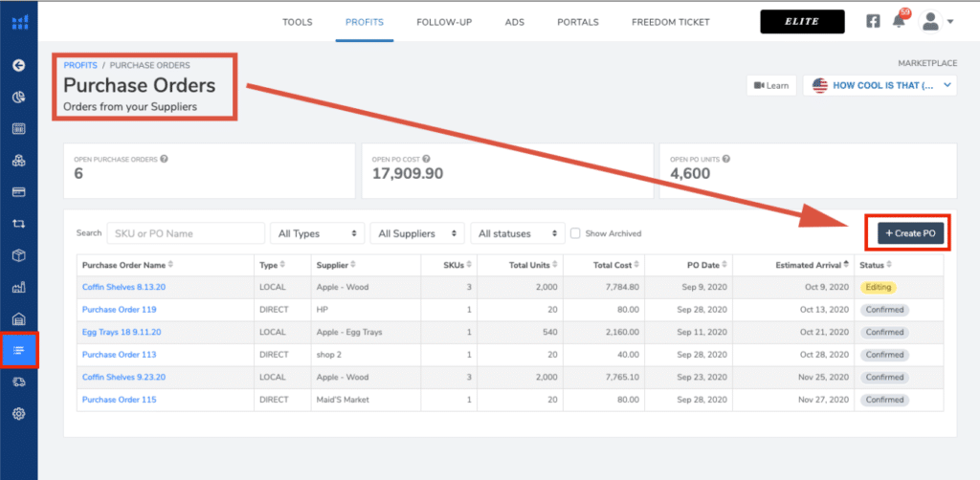Image resolution: width=980 pixels, height=480 pixels.
Task: Click help icon next to Open Purchase Orders
Action: coord(164,159)
